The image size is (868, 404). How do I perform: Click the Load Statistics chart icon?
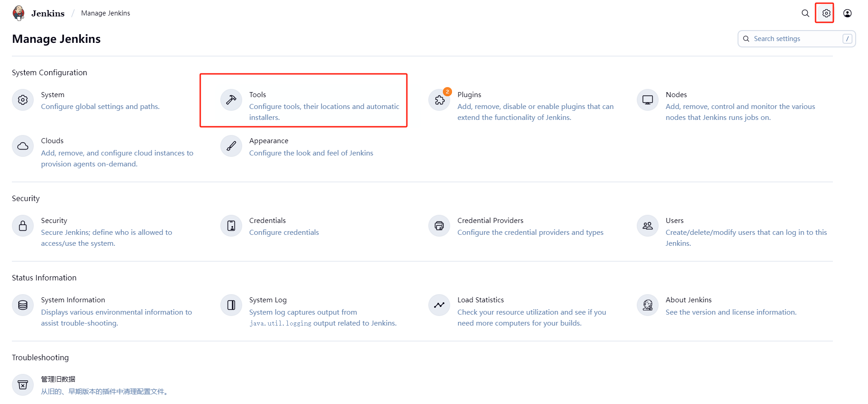click(x=439, y=305)
